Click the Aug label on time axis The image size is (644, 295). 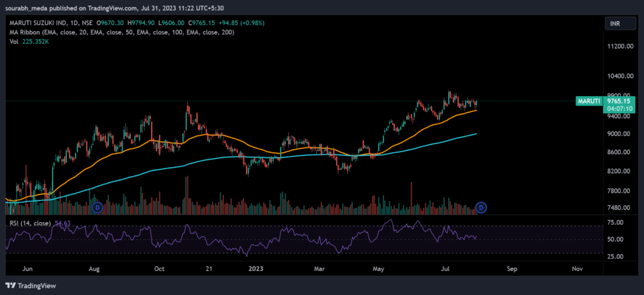(94, 269)
